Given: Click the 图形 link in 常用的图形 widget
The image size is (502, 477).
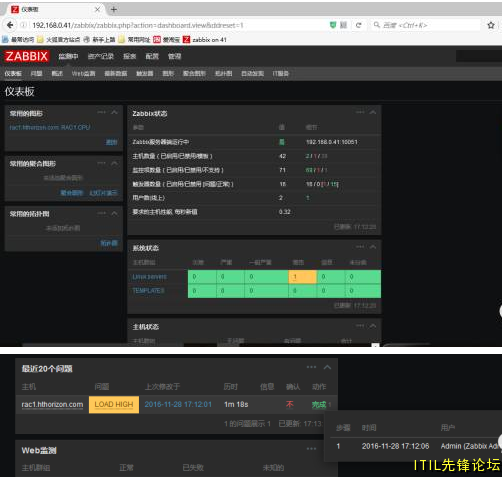Looking at the screenshot, I should tap(111, 142).
